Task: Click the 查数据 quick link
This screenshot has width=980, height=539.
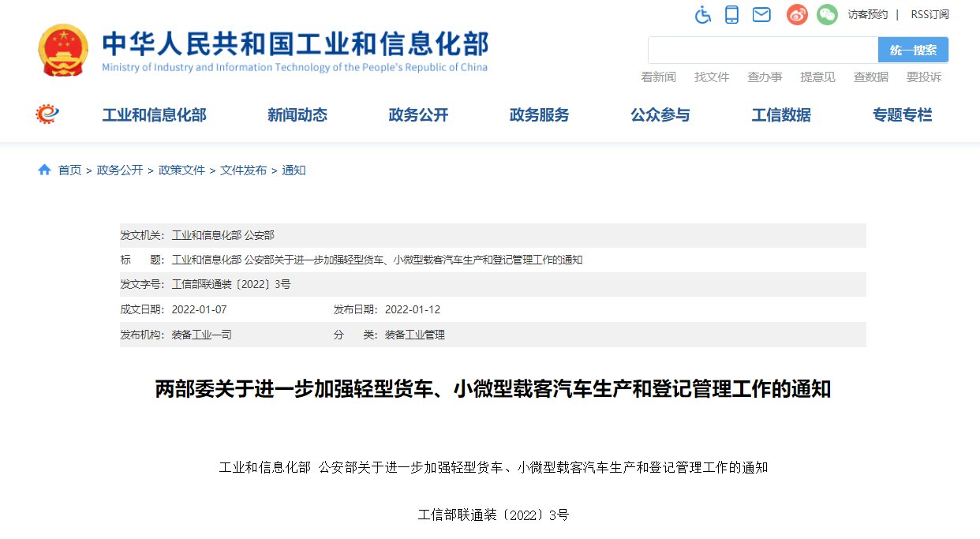Action: pos(870,77)
